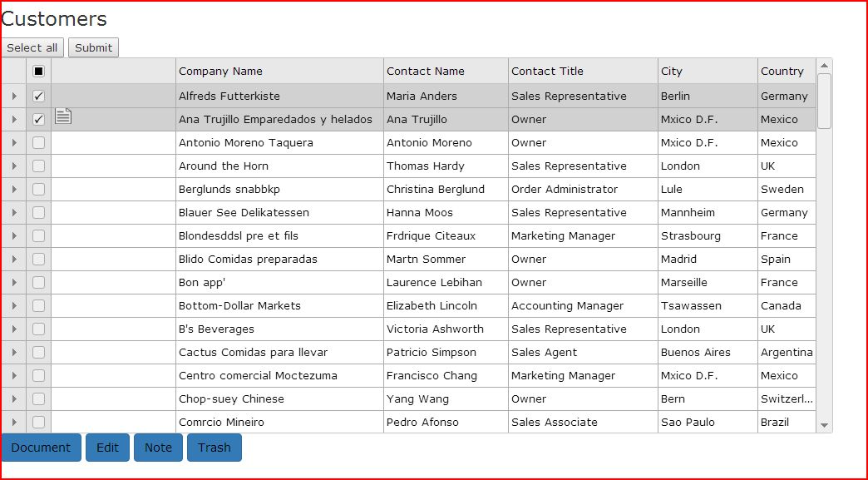Viewport: 868px width, 480px height.
Task: Click the Trash button
Action: pyautogui.click(x=215, y=448)
